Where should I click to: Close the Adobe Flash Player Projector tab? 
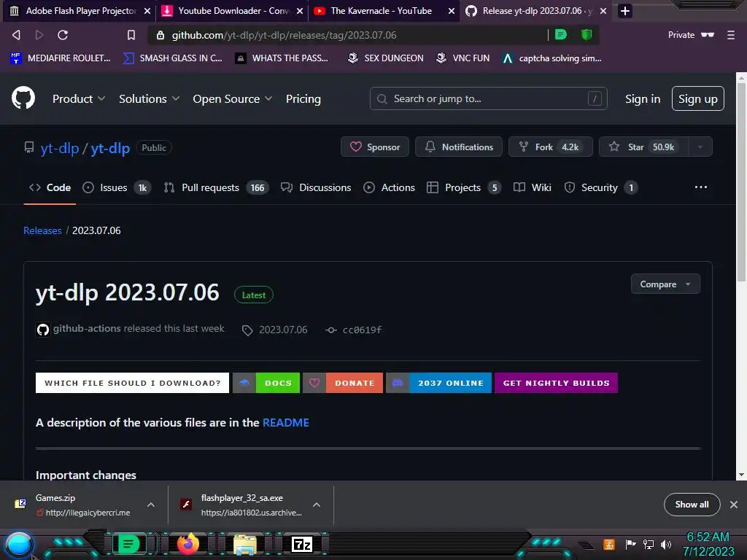click(x=147, y=11)
